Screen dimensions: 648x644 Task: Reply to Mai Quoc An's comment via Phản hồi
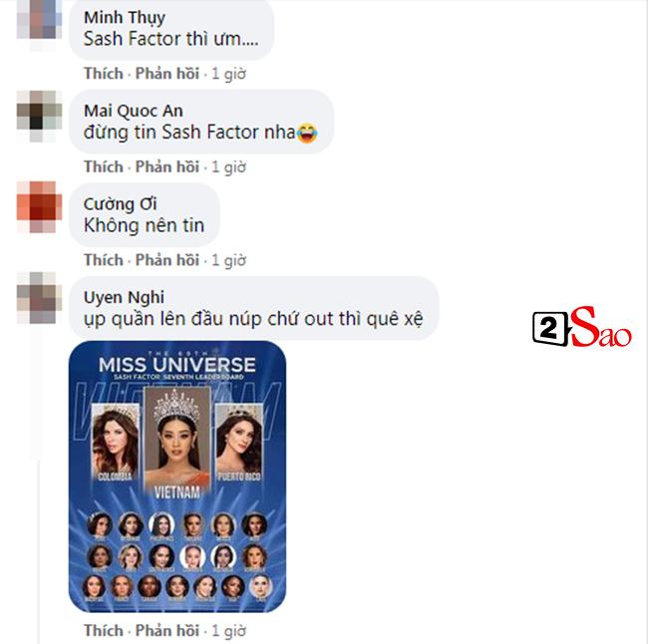pos(167,167)
